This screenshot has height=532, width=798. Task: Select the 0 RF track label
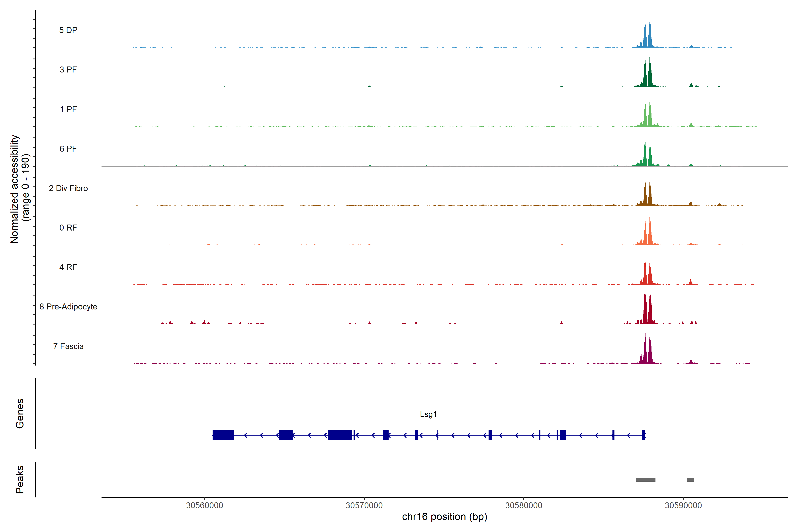[x=68, y=228]
